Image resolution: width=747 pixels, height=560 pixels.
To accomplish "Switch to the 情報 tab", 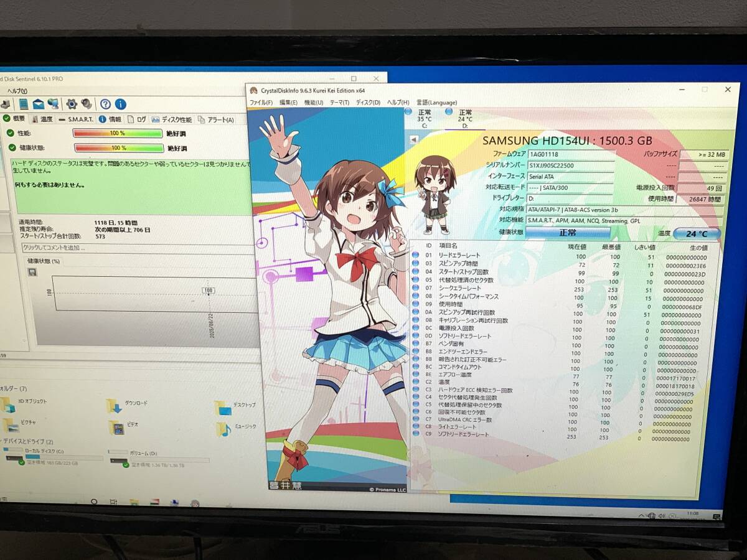I will point(110,119).
